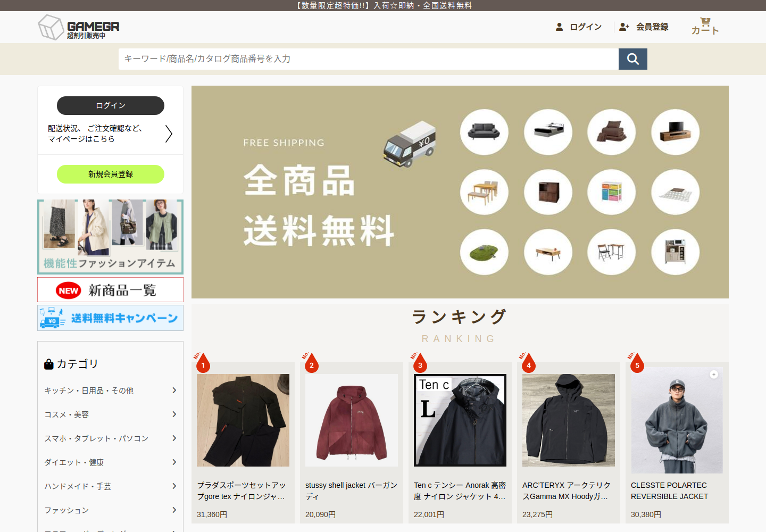This screenshot has width=766, height=532.
Task: Open Prada sports set ranking 1 thumbnail
Action: (x=243, y=420)
